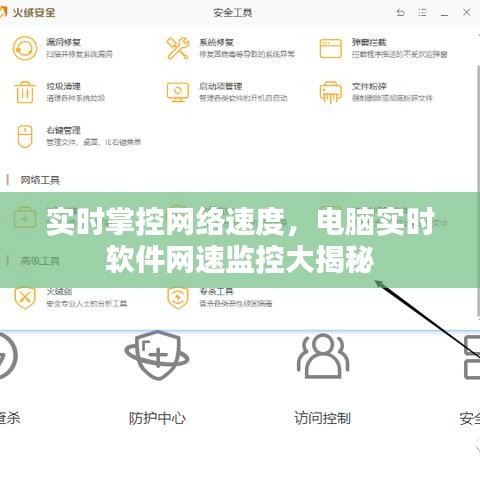
Task: Click the 防护中心 label
Action: pos(157,418)
